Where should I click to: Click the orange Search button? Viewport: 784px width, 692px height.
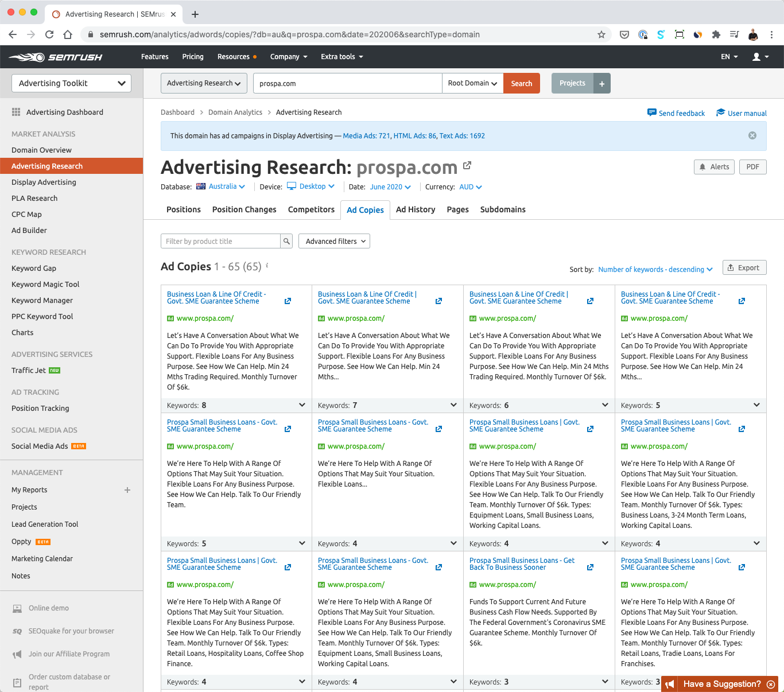point(522,83)
